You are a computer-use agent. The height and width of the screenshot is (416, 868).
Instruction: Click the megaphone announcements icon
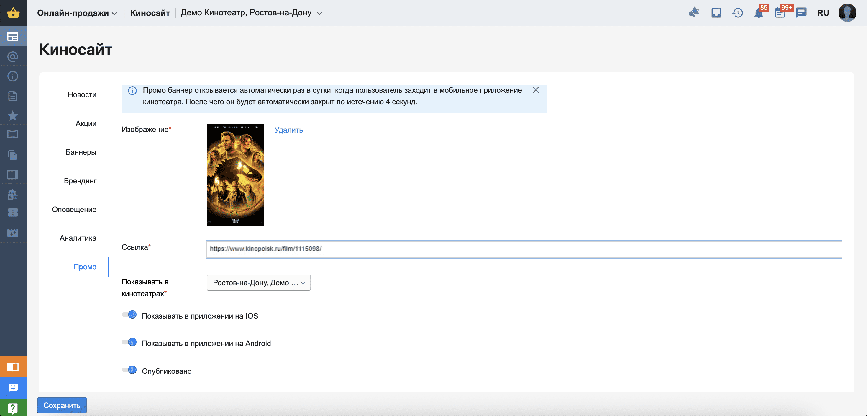point(694,13)
